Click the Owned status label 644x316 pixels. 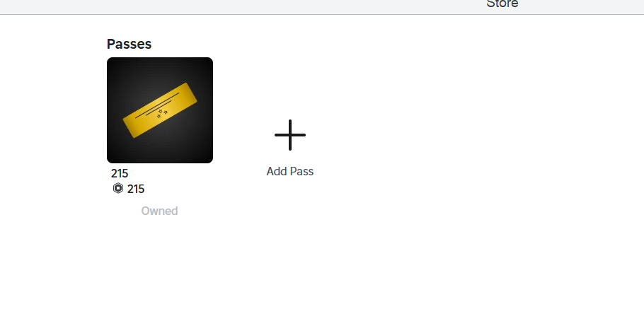point(159,211)
